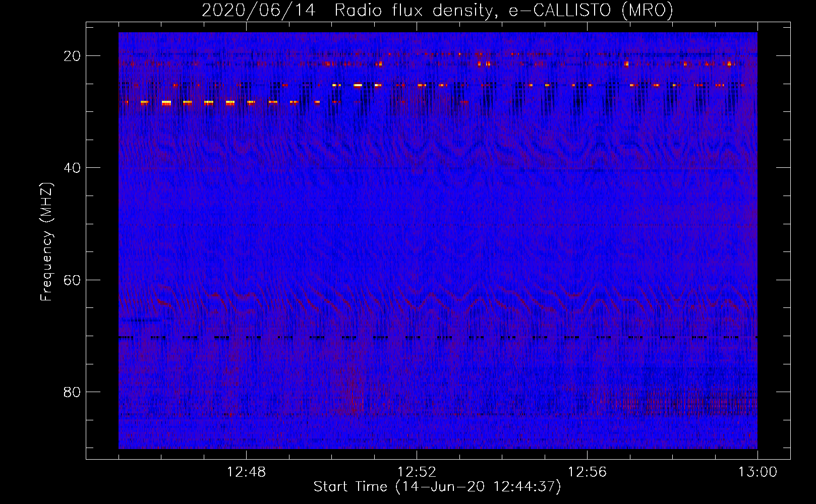The height and width of the screenshot is (504, 816).
Task: Click the 'Start Time (14-Jun-20 12:44:37)' axis label
Action: 437,487
